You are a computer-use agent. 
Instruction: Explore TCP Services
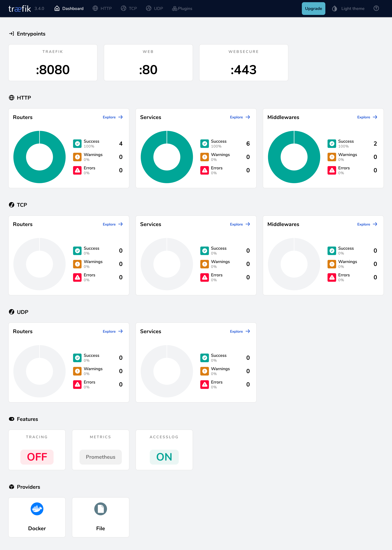240,224
